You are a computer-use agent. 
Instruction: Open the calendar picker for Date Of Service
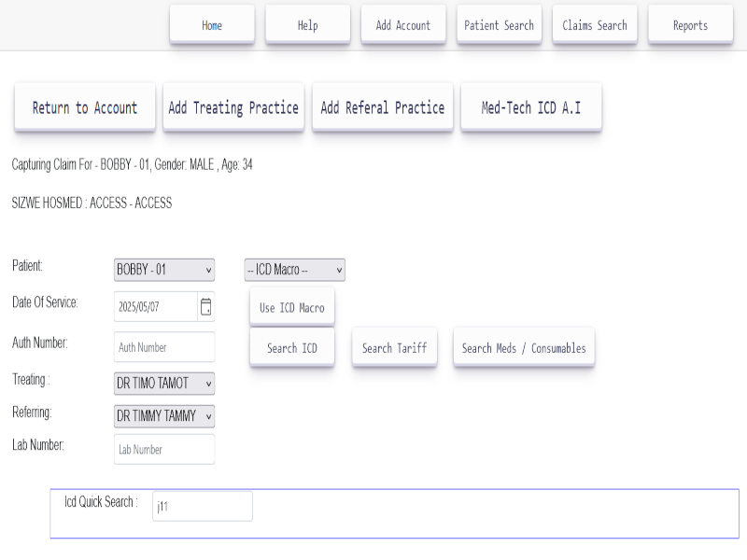point(205,306)
